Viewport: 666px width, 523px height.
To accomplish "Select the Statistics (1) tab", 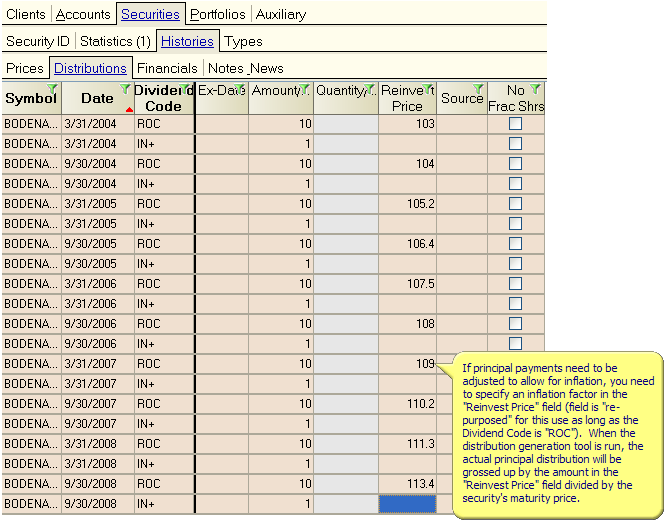I will click(x=115, y=41).
